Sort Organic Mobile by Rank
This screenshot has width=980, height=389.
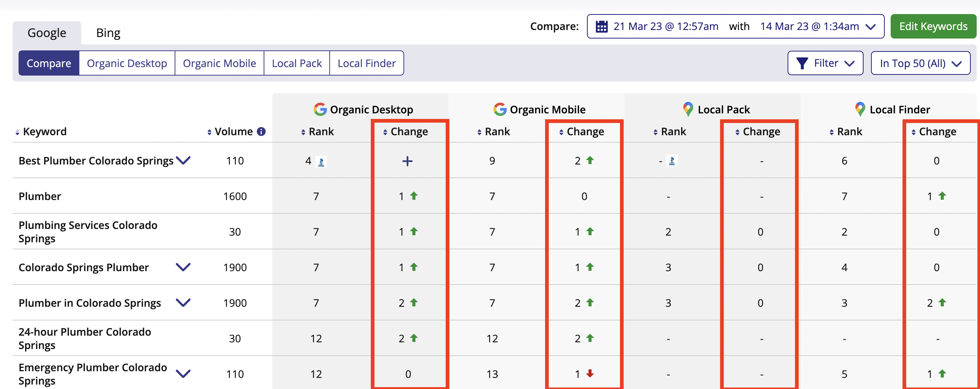click(479, 132)
